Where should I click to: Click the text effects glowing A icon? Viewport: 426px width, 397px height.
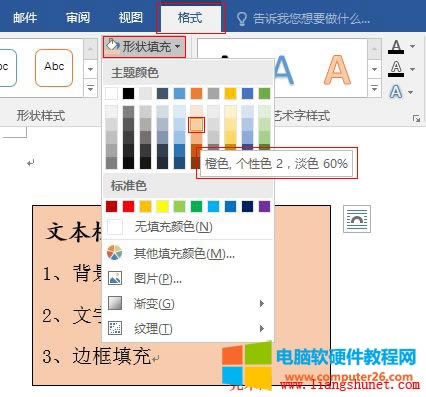(396, 92)
